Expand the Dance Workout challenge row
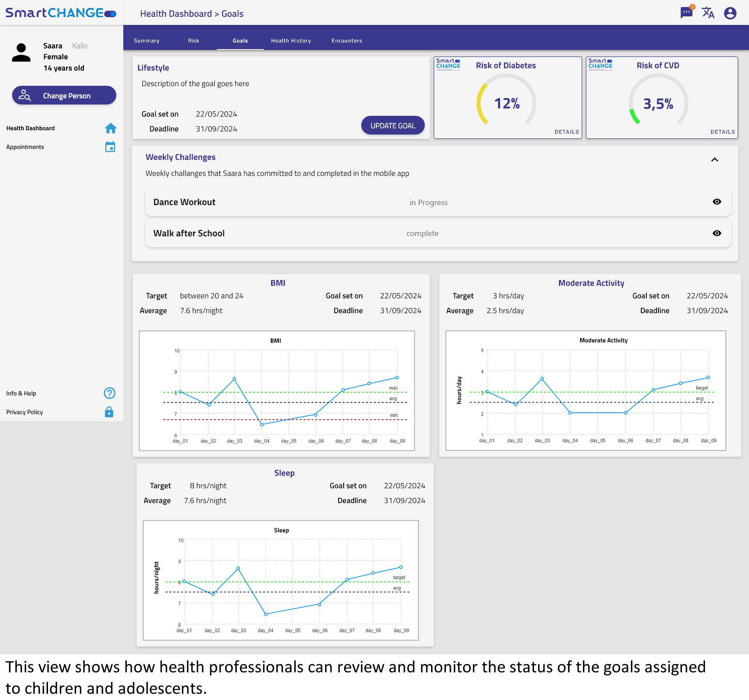This screenshot has width=749, height=700. click(x=184, y=202)
